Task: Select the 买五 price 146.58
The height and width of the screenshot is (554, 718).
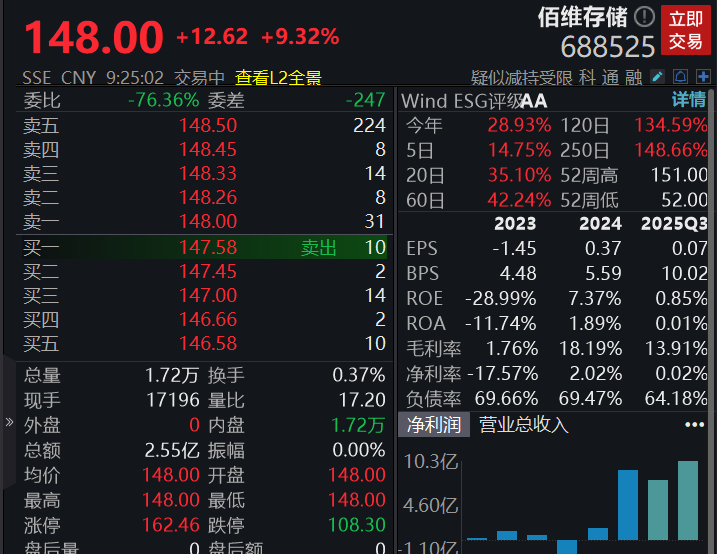Action: (x=208, y=343)
